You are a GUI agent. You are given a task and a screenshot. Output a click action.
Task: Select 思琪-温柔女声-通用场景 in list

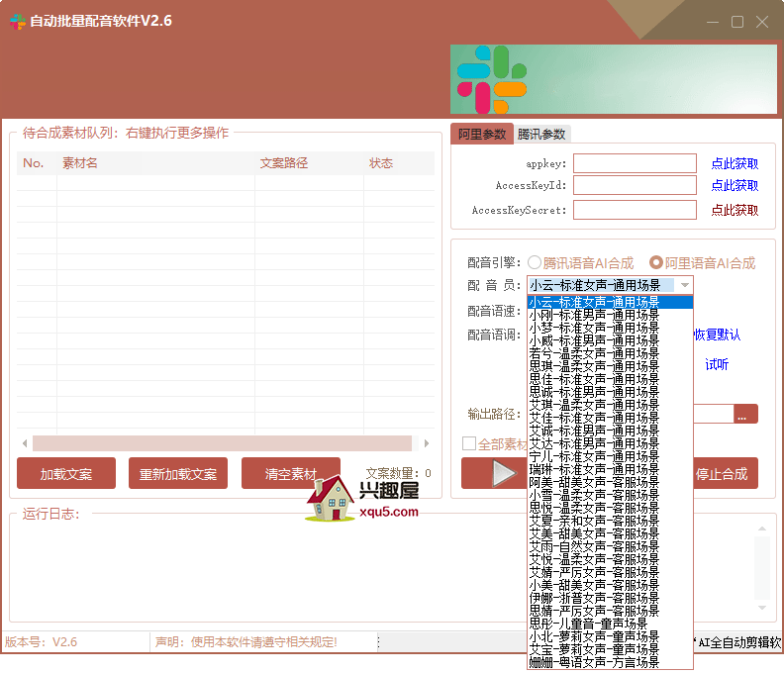coord(611,366)
